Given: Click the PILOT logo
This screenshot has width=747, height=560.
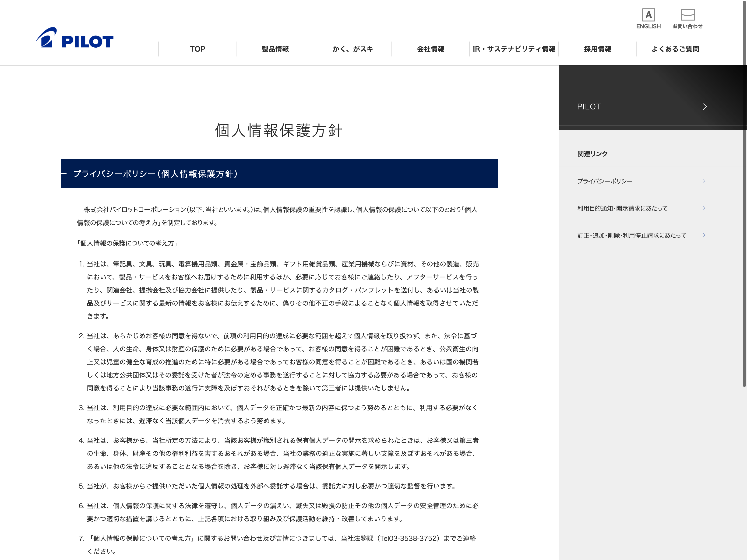Looking at the screenshot, I should (75, 38).
